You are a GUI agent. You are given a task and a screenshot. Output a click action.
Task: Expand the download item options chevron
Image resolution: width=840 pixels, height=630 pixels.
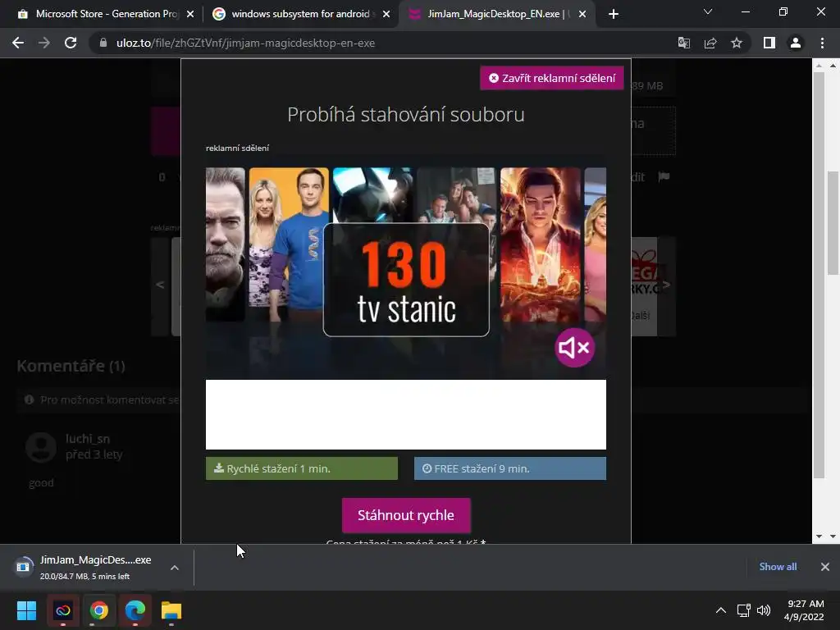coord(175,568)
